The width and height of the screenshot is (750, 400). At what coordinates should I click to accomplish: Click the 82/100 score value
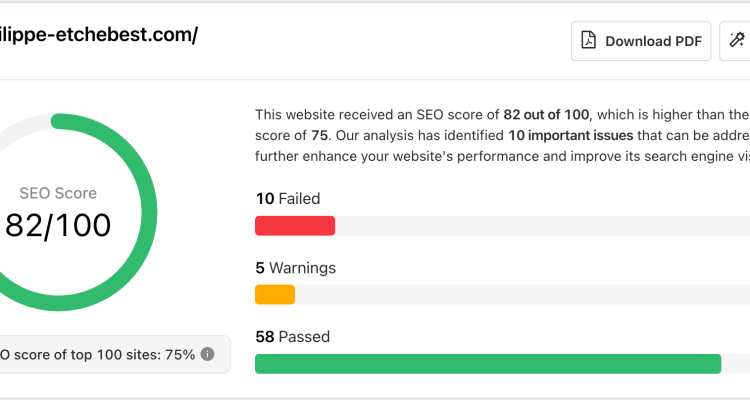point(58,225)
